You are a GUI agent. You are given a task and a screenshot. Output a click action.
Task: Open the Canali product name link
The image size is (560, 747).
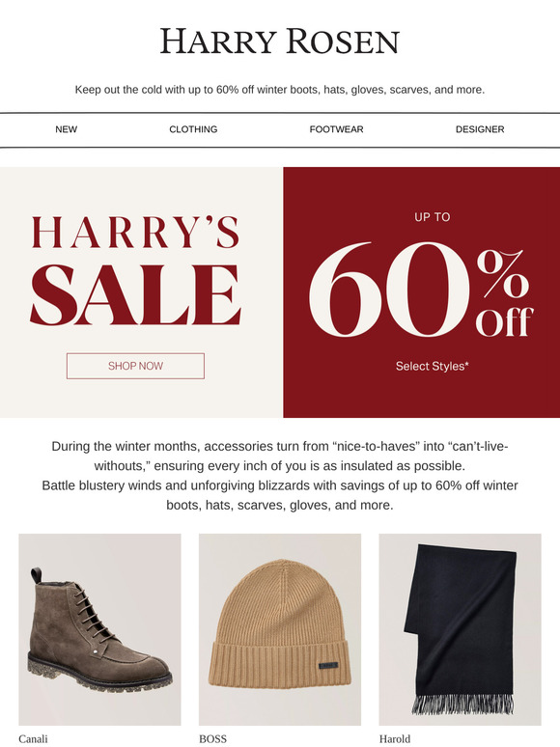coord(33,739)
